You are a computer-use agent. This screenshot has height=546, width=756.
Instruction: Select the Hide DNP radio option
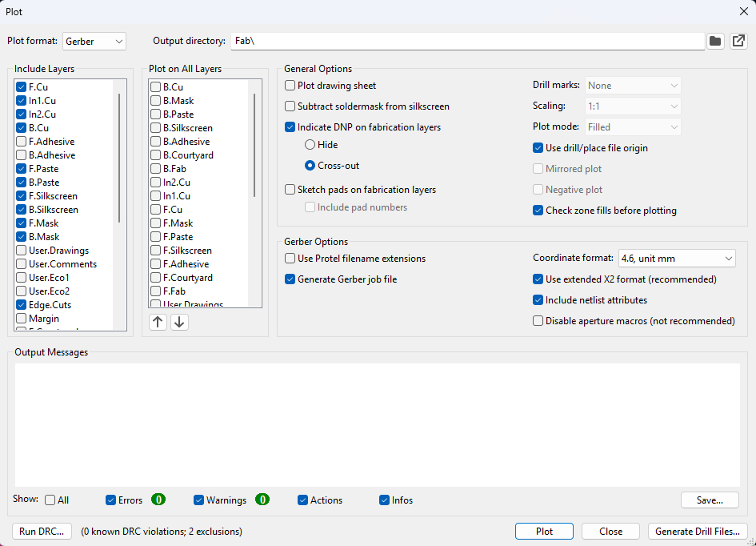(310, 145)
